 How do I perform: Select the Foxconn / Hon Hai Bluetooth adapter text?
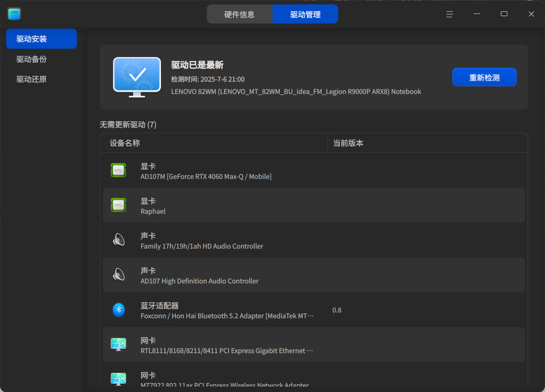(227, 316)
